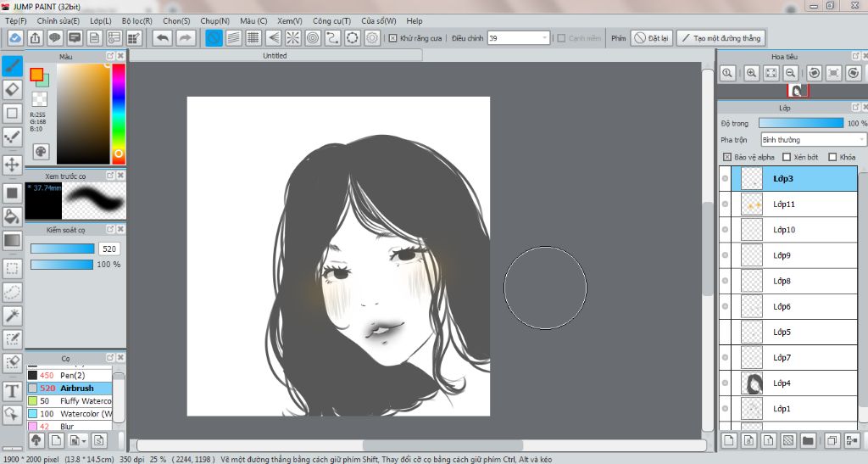Select Blur brush in list

(x=70, y=426)
